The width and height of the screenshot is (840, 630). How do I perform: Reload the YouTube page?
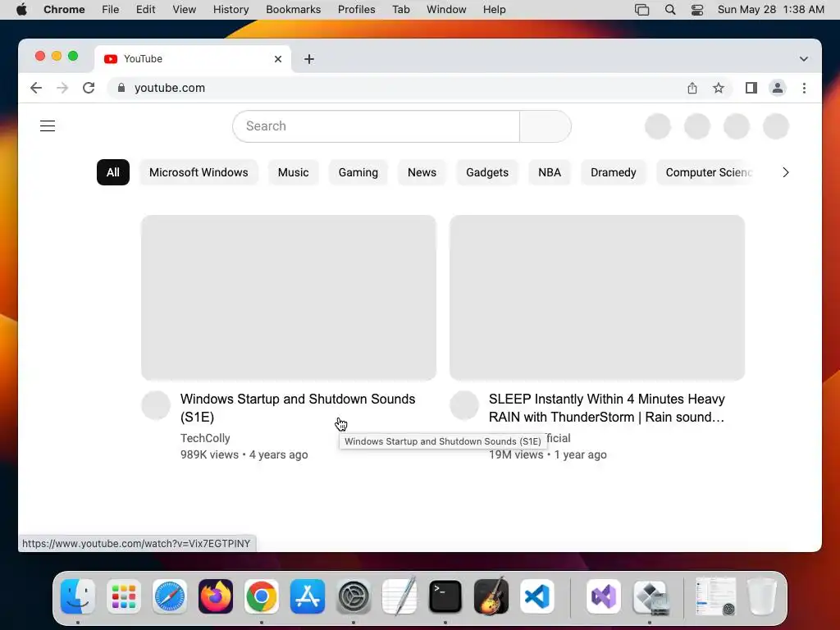(89, 88)
